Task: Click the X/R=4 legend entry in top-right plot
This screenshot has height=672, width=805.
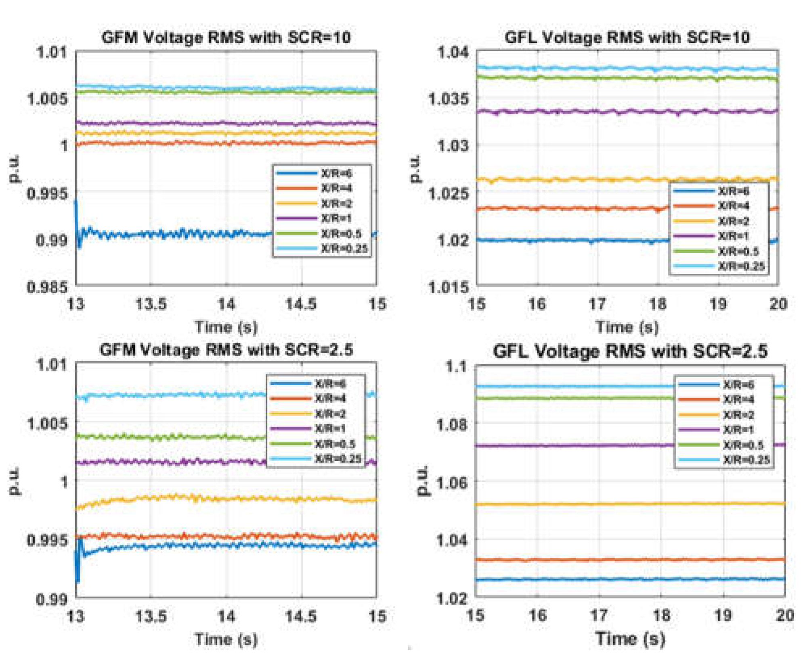Action: click(733, 206)
